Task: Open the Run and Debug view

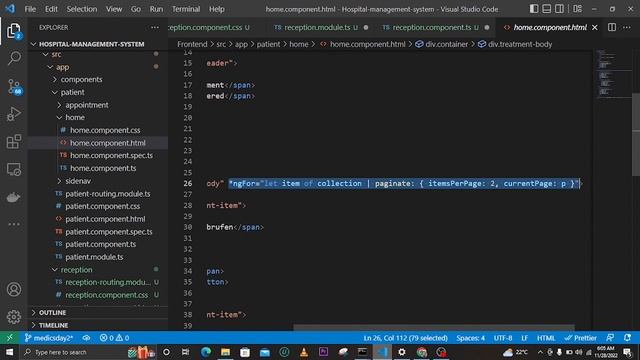Action: coord(13,114)
